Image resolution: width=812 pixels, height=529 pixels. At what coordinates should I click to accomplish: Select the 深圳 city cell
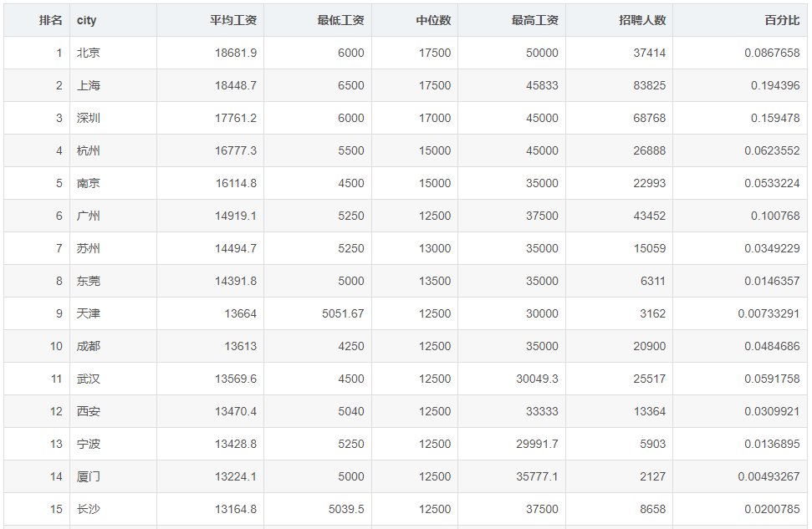(114, 118)
